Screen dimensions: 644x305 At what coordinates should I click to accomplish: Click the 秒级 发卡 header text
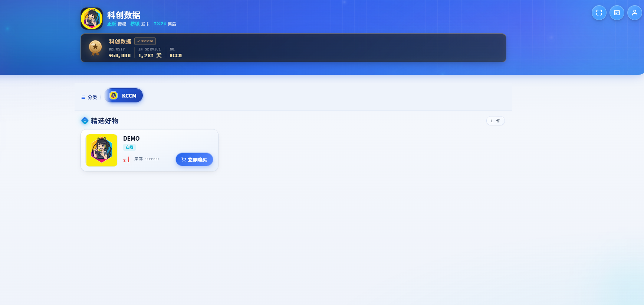point(140,24)
